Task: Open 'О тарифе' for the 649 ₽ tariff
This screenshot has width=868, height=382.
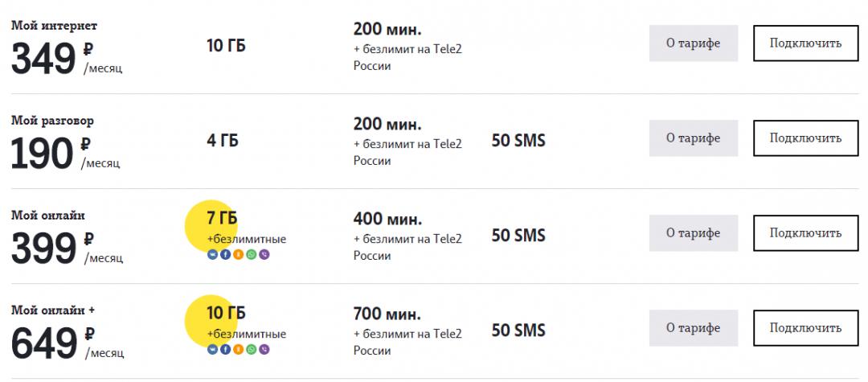Action: tap(693, 328)
